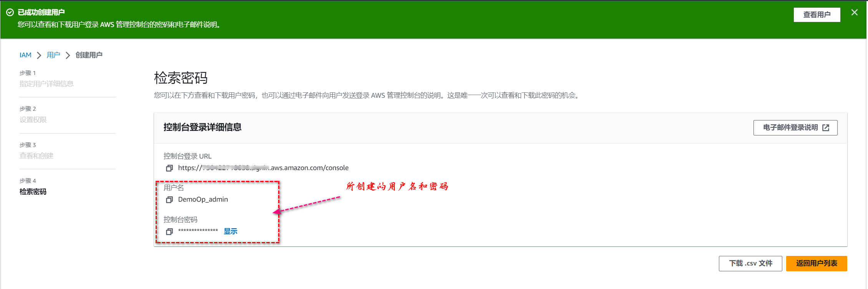Screen dimensions: 868x289
Task: Select step 3 查看和创建
Action: click(x=37, y=156)
